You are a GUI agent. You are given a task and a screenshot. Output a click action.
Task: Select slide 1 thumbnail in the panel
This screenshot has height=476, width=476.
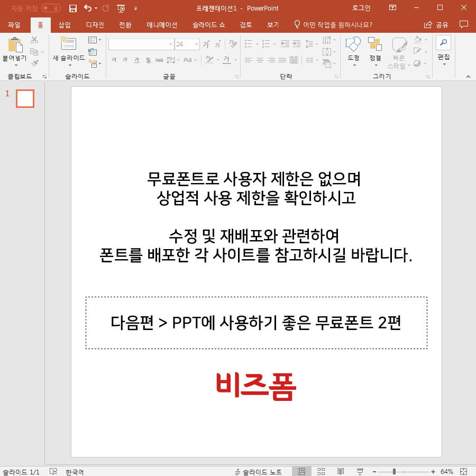tap(25, 98)
